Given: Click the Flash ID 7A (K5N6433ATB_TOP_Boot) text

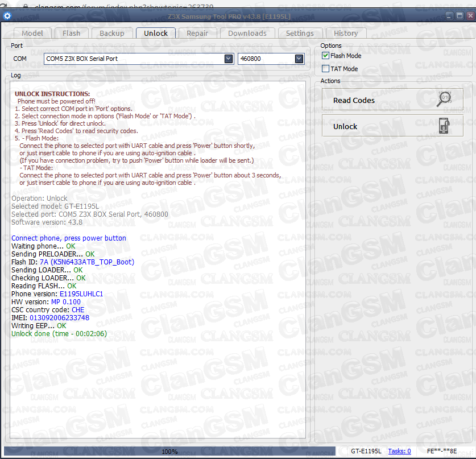Looking at the screenshot, I should [x=87, y=262].
